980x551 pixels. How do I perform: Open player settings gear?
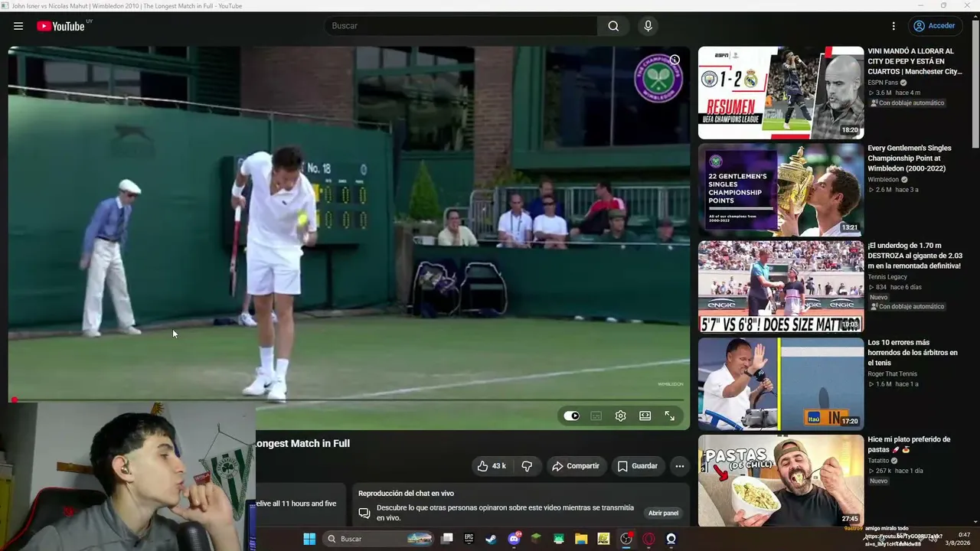[x=621, y=416]
